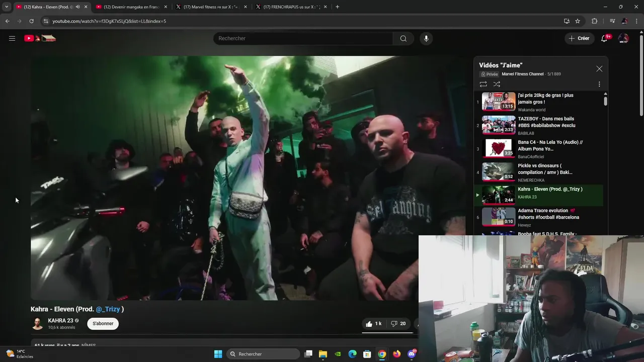Image resolution: width=644 pixels, height=362 pixels.
Task: Open the media controls icon in toolbar
Action: (612, 21)
